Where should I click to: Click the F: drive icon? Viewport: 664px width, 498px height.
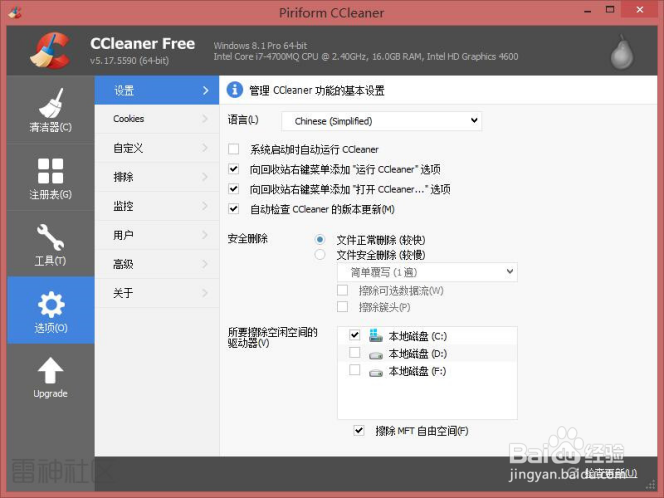(376, 373)
